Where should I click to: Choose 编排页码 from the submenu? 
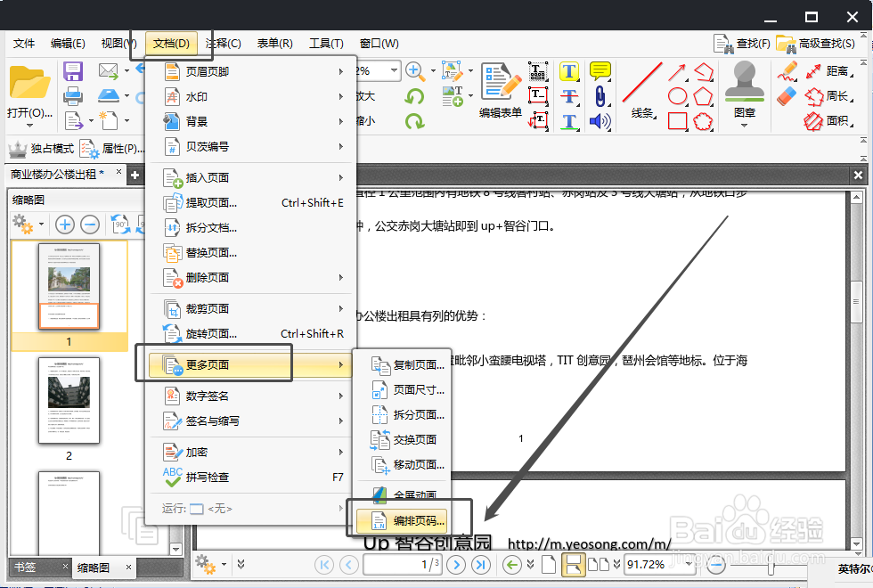(405, 521)
